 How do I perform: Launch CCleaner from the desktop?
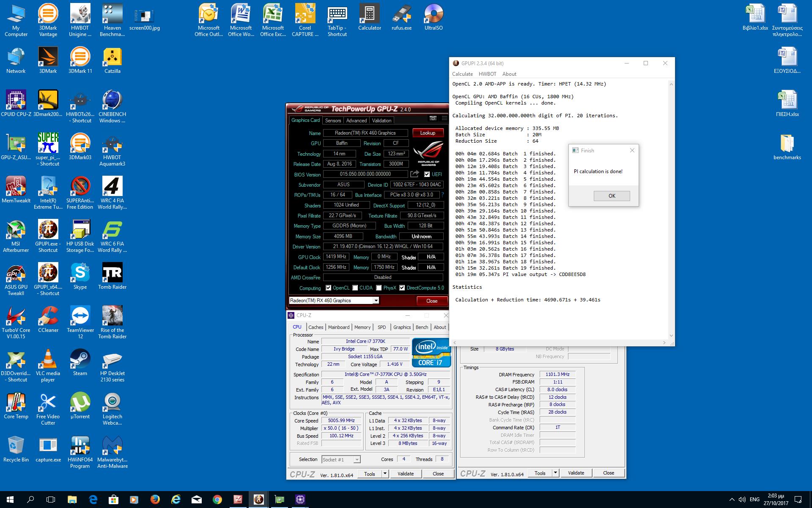48,319
